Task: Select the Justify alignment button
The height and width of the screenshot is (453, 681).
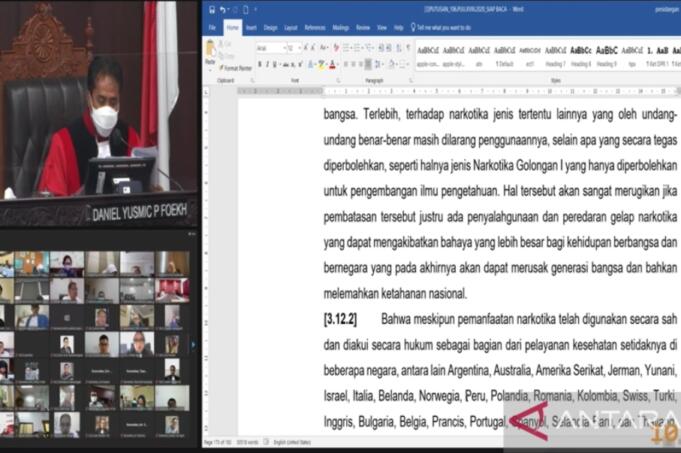Action: tap(367, 64)
